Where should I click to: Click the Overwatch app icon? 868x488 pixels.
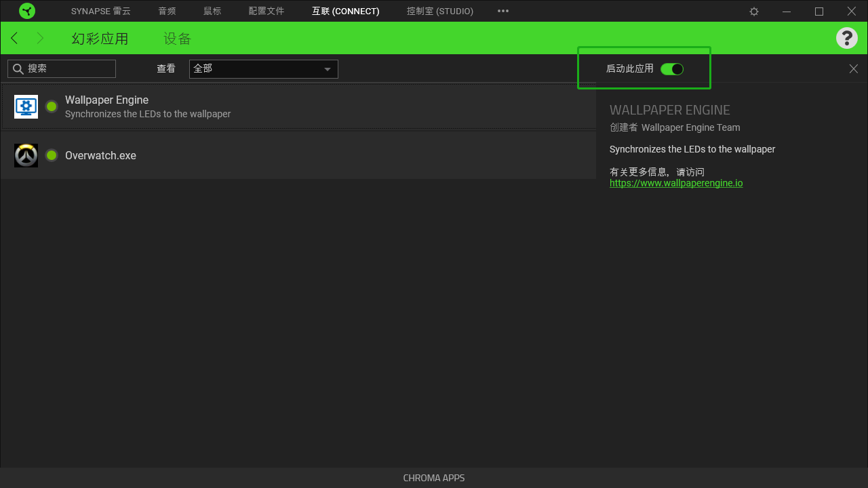pos(26,155)
